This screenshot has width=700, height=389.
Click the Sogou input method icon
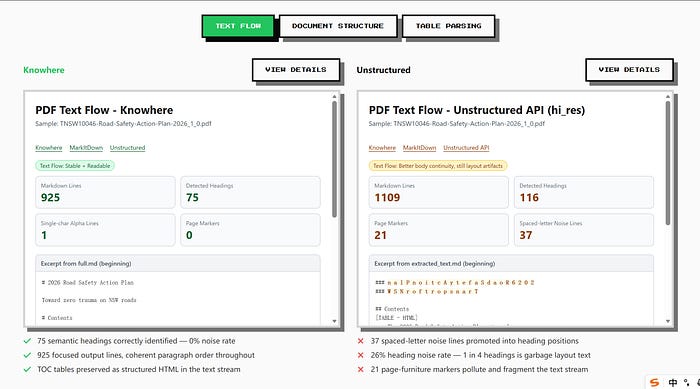point(655,383)
